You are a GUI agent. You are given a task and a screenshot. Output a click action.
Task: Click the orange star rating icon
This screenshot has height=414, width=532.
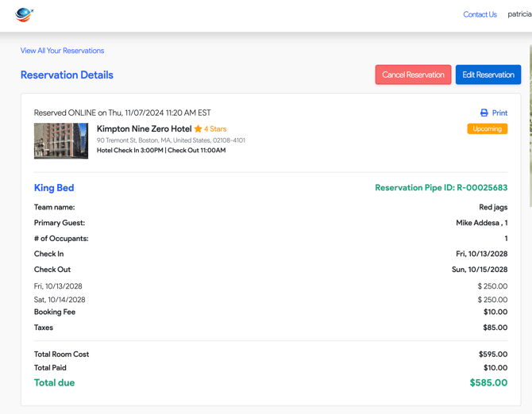(x=199, y=128)
